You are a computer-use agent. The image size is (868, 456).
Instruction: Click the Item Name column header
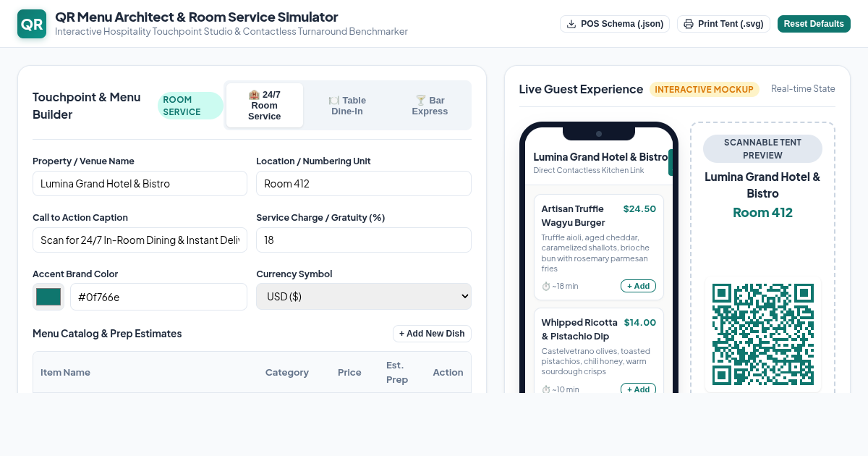click(x=65, y=372)
